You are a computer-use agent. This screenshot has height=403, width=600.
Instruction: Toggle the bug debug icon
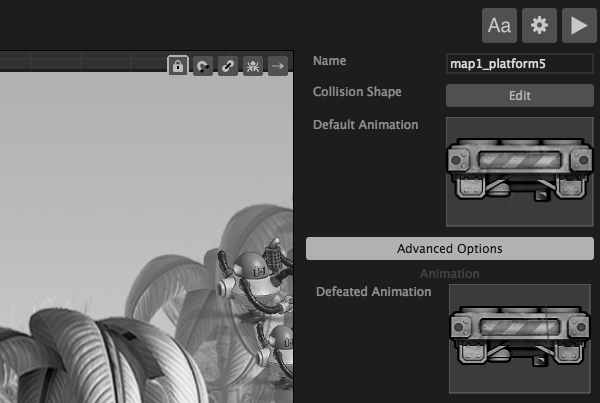253,66
